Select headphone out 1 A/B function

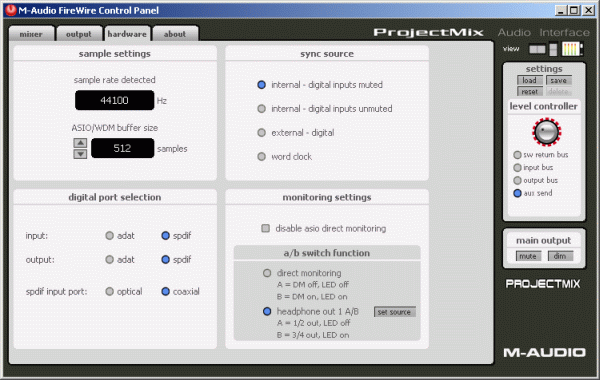267,312
